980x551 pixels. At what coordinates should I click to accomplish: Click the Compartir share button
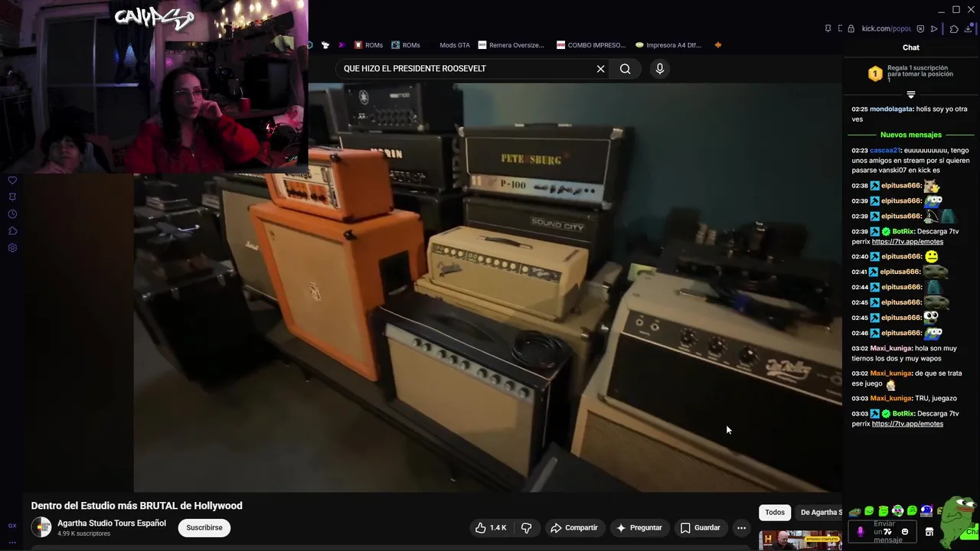click(574, 528)
